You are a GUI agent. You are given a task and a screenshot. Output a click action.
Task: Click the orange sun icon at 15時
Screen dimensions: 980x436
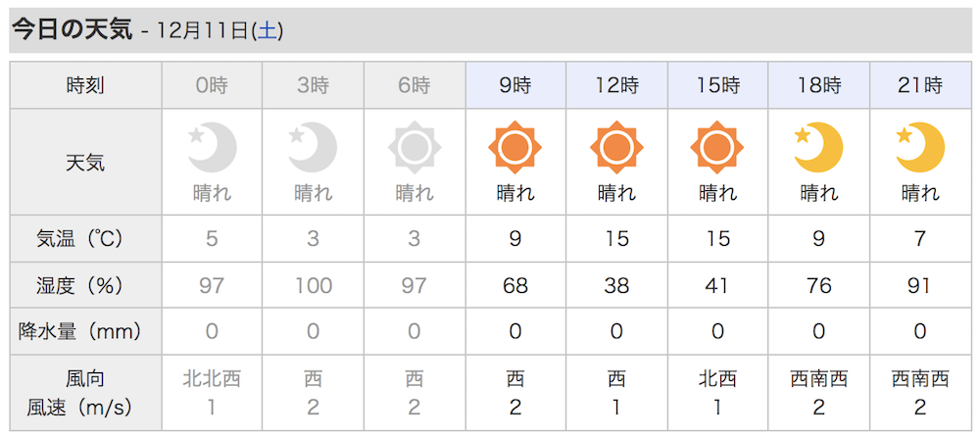[x=717, y=147]
